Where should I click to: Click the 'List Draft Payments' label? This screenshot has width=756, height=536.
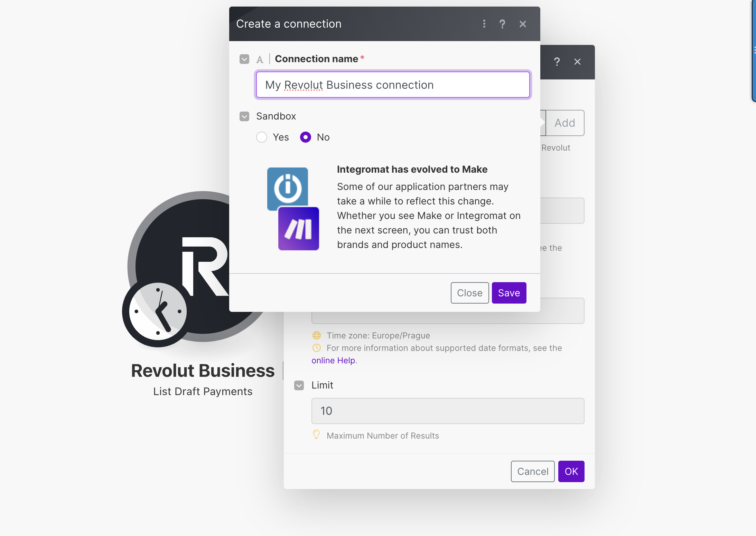[203, 391]
